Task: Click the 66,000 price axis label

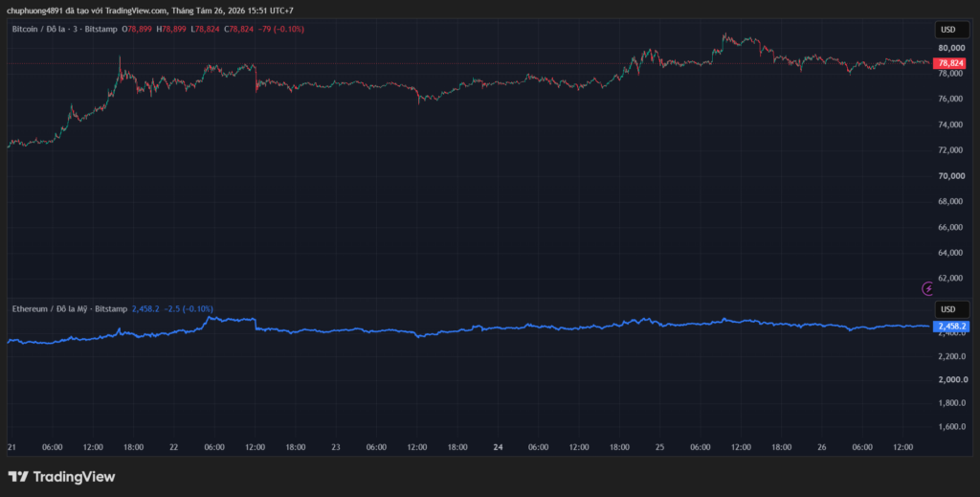Action: 948,228
